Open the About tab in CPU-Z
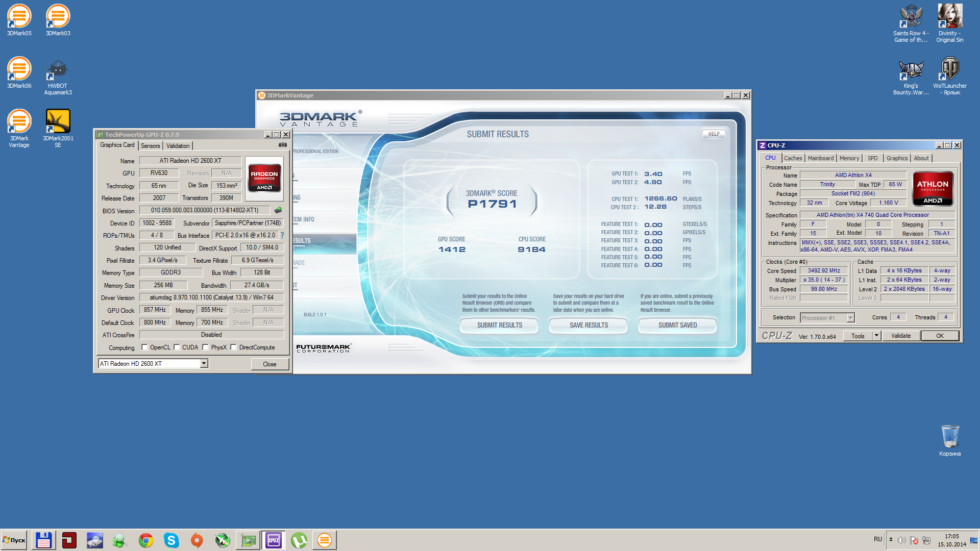Image resolution: width=980 pixels, height=551 pixels. 921,158
